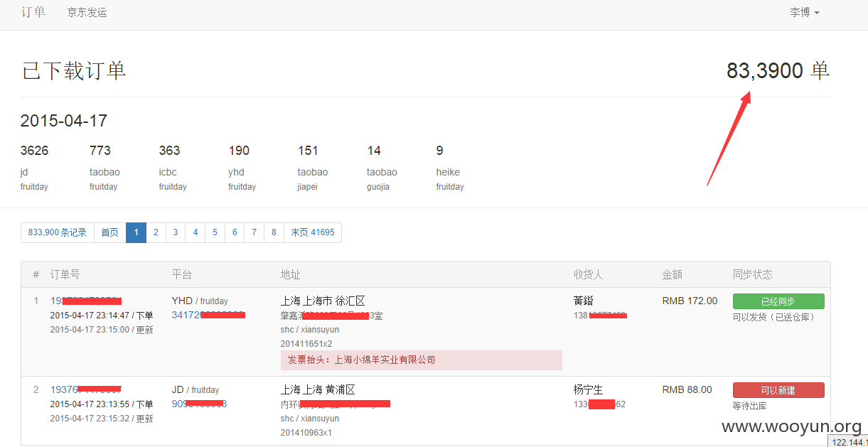Viewport: 868px width, 447px height.
Task: Click the green 已经同步 status button
Action: pos(778,301)
